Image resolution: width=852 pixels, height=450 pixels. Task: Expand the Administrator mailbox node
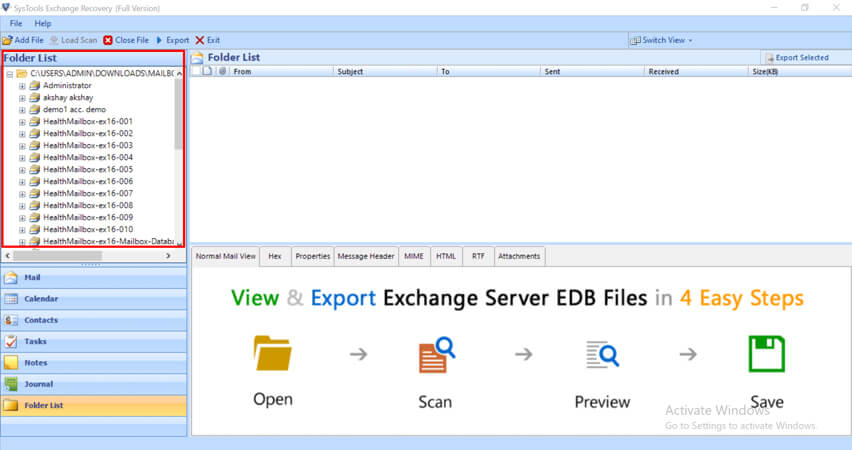tap(22, 86)
